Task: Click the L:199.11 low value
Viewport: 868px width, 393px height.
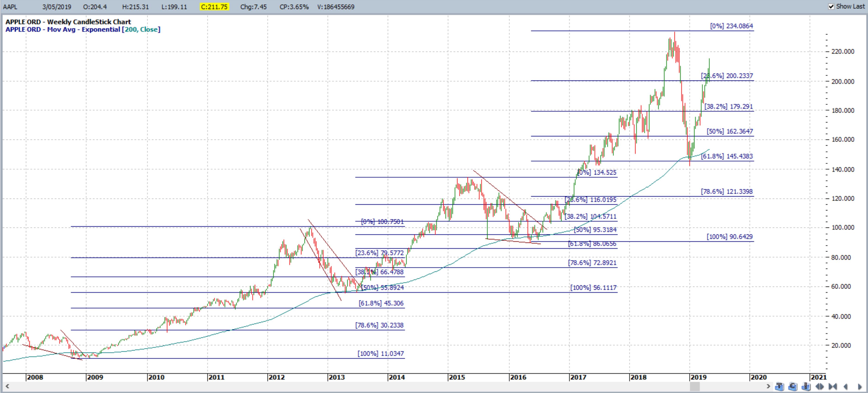Action: click(x=174, y=7)
